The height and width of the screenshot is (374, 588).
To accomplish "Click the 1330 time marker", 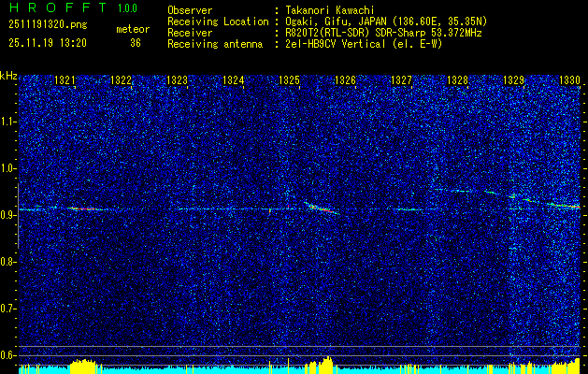I will point(570,79).
